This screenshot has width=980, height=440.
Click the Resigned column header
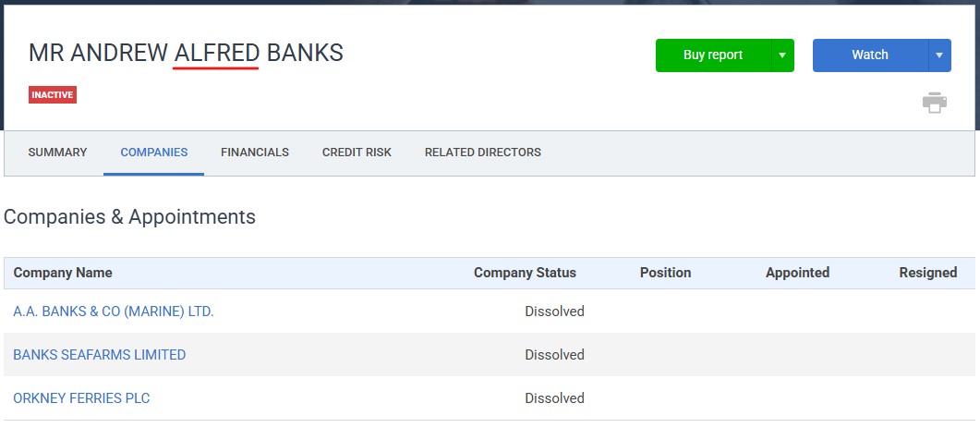point(928,273)
